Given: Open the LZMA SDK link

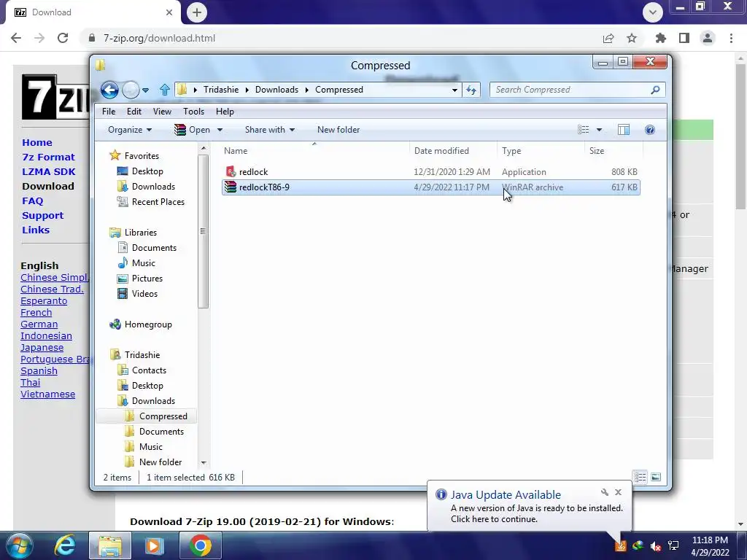Looking at the screenshot, I should coord(49,171).
